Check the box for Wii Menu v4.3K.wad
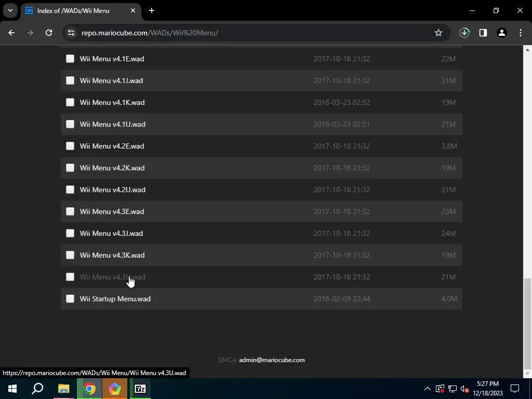The width and height of the screenshot is (532, 399). [70, 255]
